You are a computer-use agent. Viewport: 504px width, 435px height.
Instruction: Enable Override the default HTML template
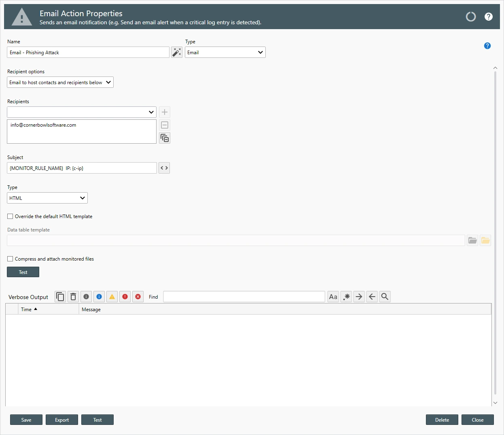(x=11, y=216)
